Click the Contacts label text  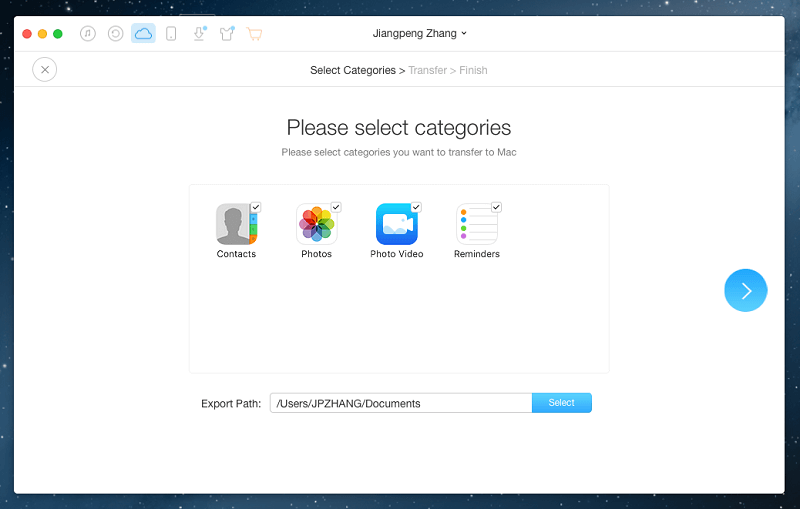(x=236, y=254)
